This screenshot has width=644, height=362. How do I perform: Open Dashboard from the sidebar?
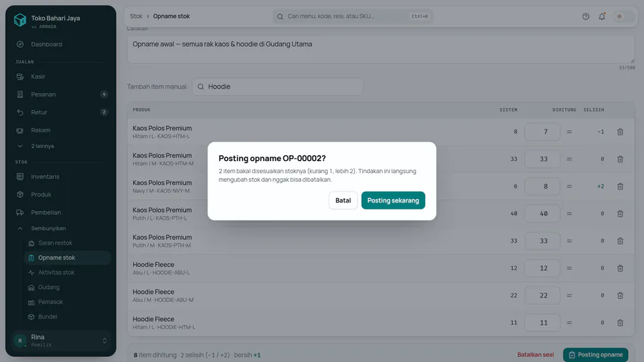pos(61,44)
